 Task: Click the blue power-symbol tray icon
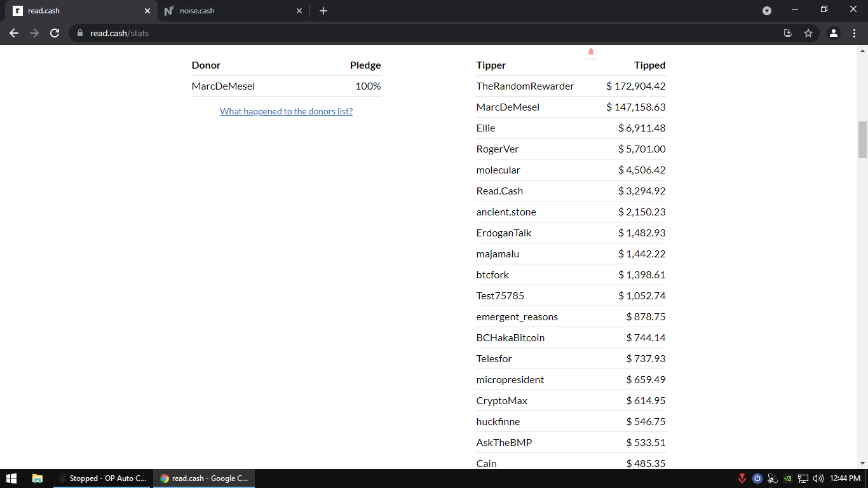(757, 478)
